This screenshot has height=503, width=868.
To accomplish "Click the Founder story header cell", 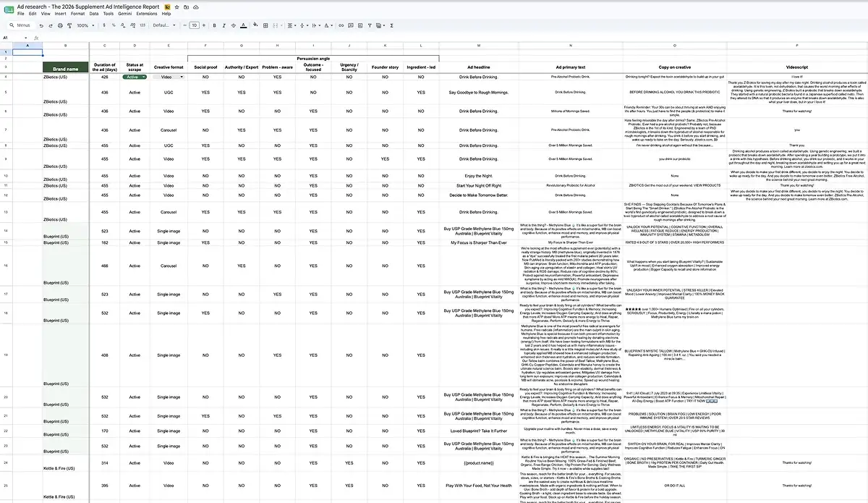I will tap(385, 67).
